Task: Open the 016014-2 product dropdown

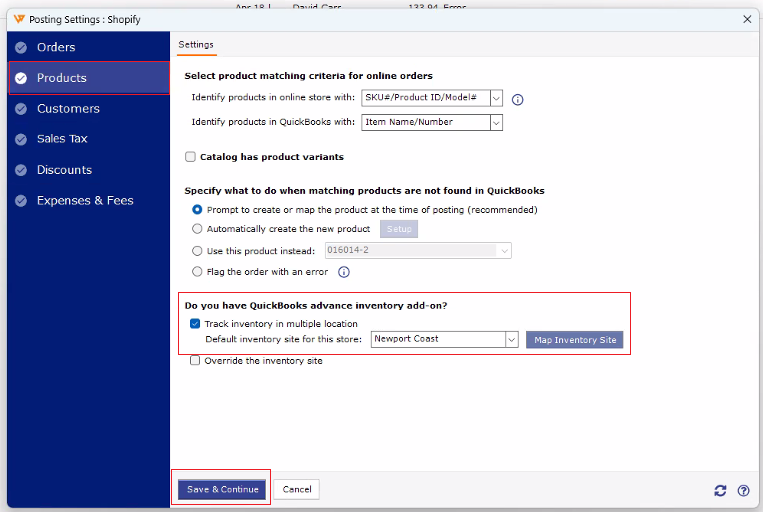Action: [418, 250]
